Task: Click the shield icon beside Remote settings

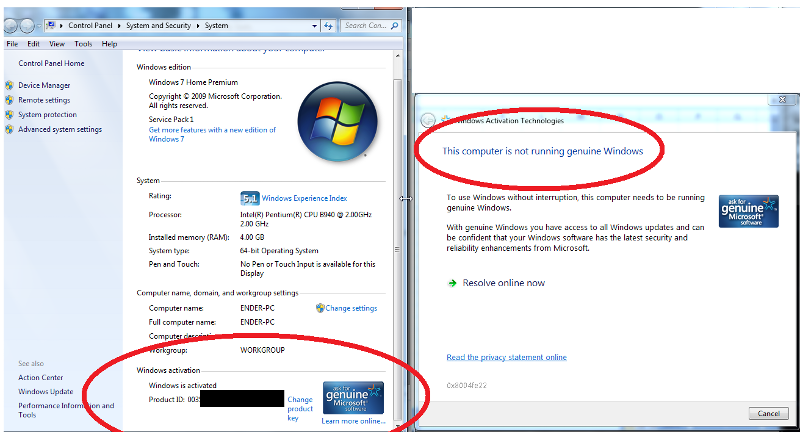Action: (9, 100)
